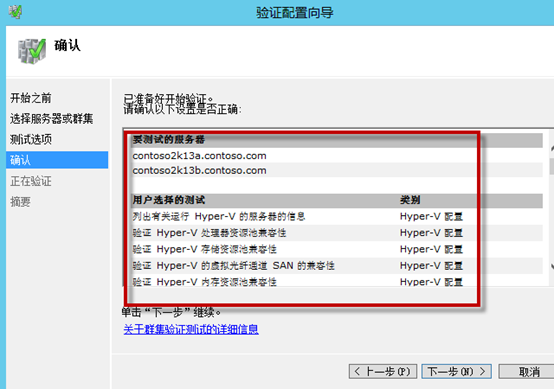Select the 测试选项 step

(x=31, y=140)
